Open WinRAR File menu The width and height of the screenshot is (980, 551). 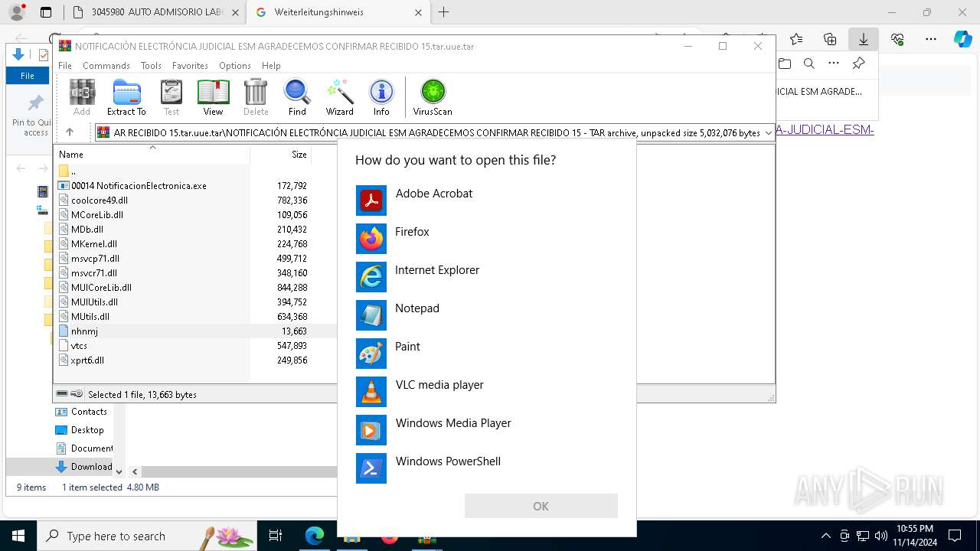pos(65,66)
